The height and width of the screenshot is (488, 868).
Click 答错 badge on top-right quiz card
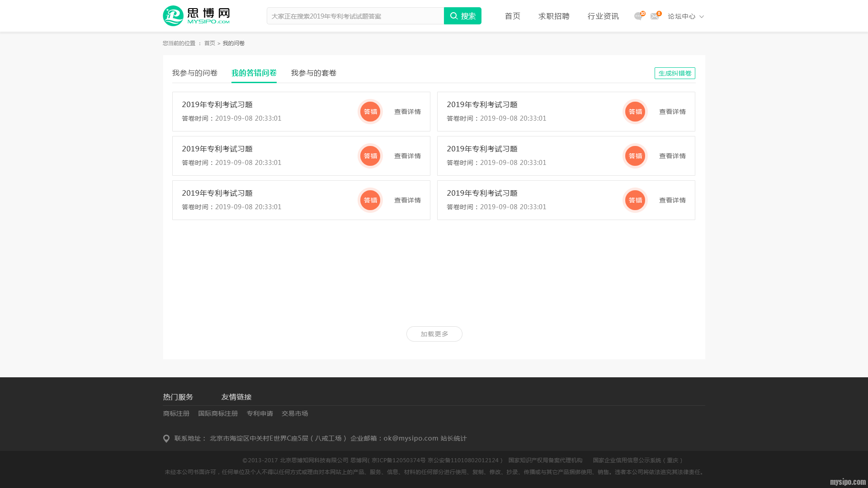635,112
